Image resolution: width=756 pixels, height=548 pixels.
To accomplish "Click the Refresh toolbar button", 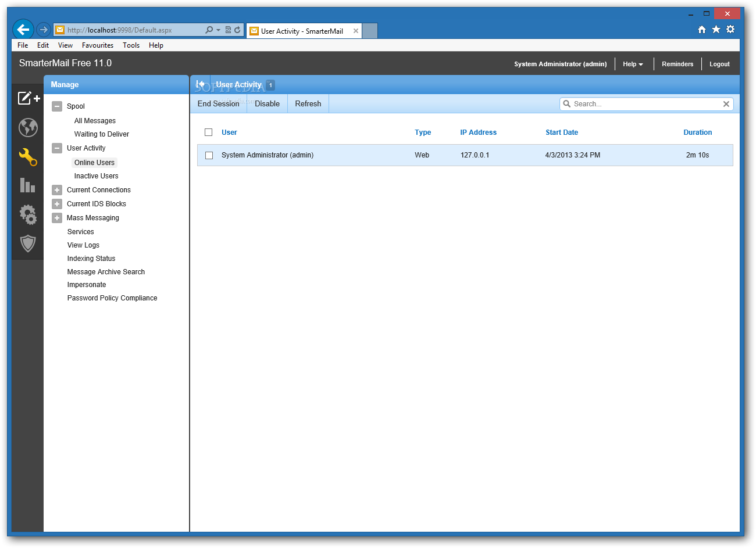I will point(308,104).
